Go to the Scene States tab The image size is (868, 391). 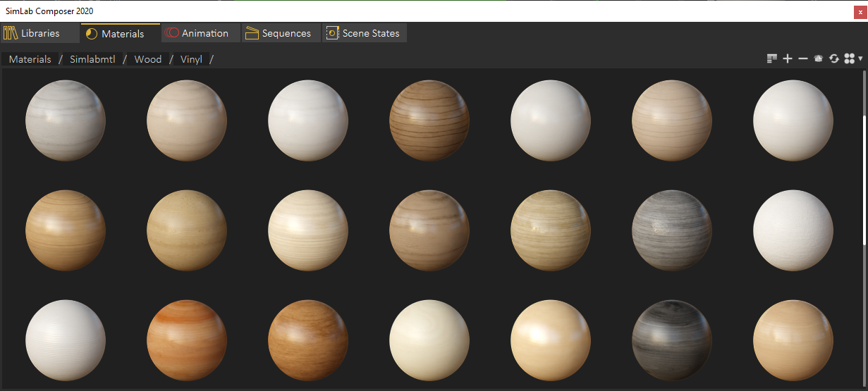(363, 33)
